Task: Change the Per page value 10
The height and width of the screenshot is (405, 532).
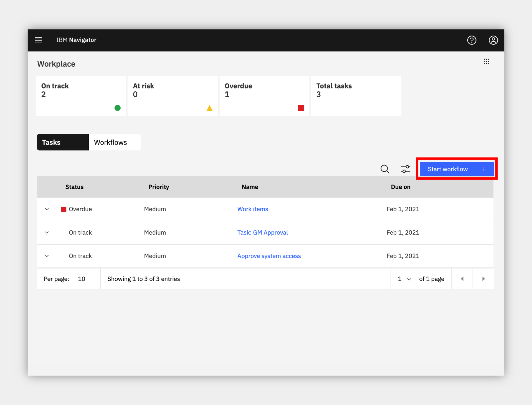Action: tap(82, 279)
